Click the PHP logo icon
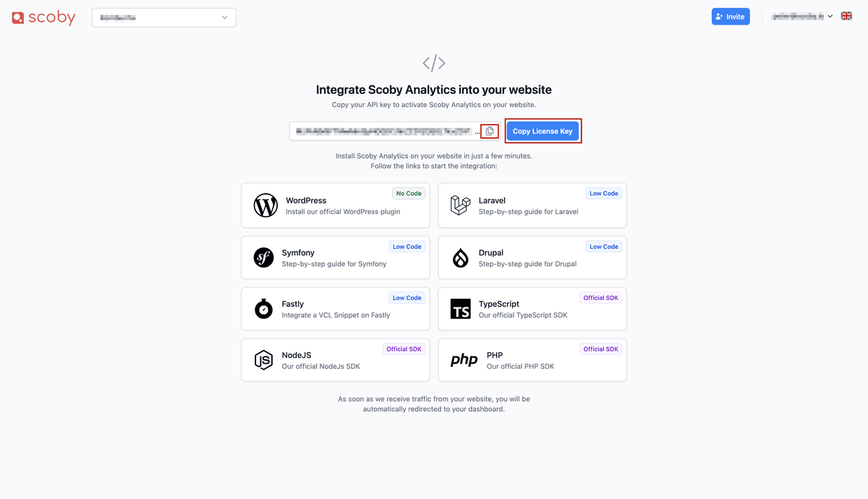The image size is (868, 499). [x=464, y=360]
